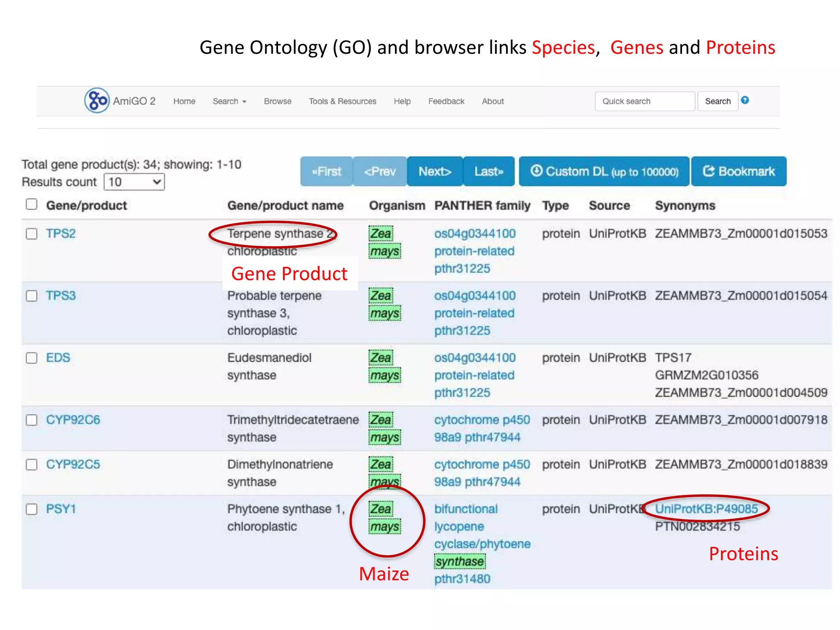
Task: Click Custom DL (up to 100000) button
Action: click(604, 171)
